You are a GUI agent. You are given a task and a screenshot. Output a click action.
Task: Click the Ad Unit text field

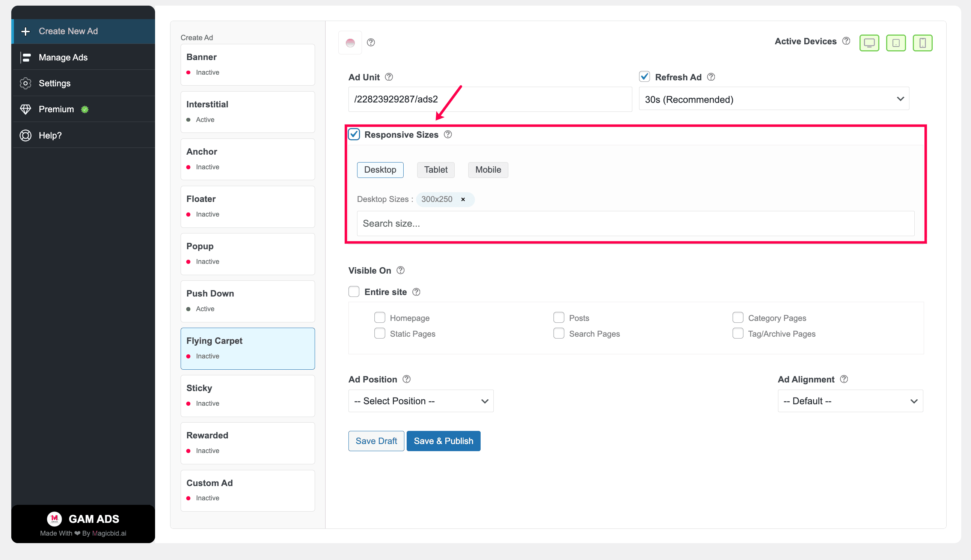pyautogui.click(x=490, y=99)
